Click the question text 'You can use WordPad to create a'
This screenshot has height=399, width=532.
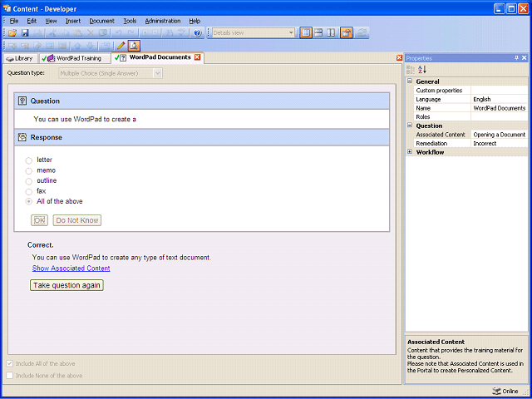[x=85, y=120]
